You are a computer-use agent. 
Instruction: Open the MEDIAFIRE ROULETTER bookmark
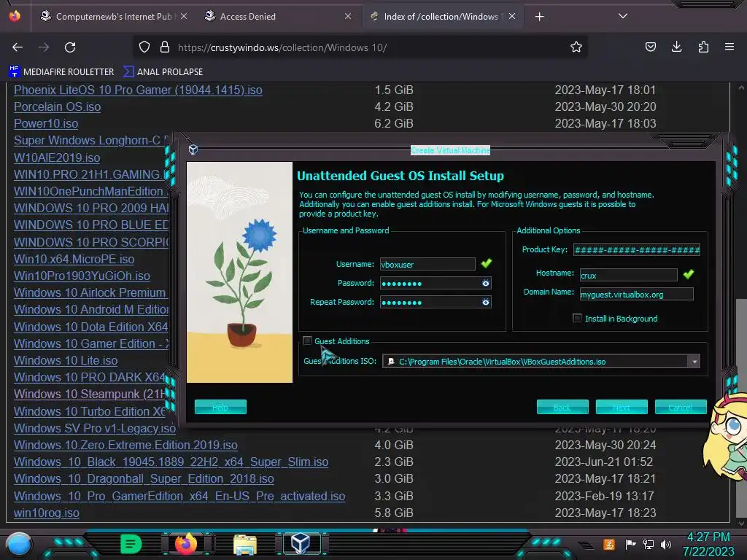(61, 72)
